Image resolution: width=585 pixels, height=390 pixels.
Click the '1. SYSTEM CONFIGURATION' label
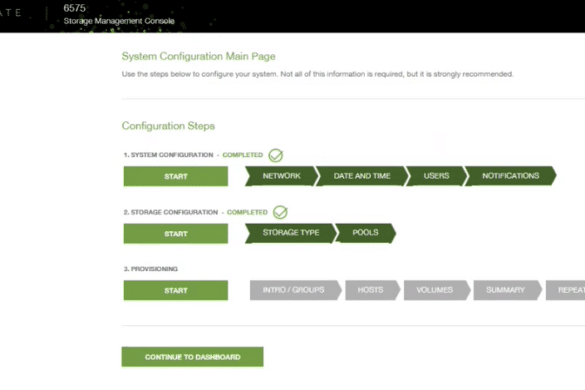click(x=168, y=155)
